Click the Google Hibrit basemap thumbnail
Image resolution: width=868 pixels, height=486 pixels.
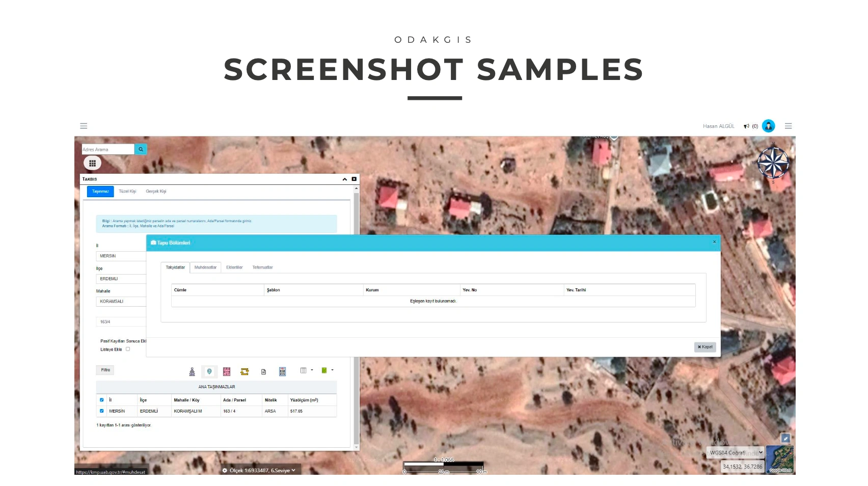click(x=780, y=460)
